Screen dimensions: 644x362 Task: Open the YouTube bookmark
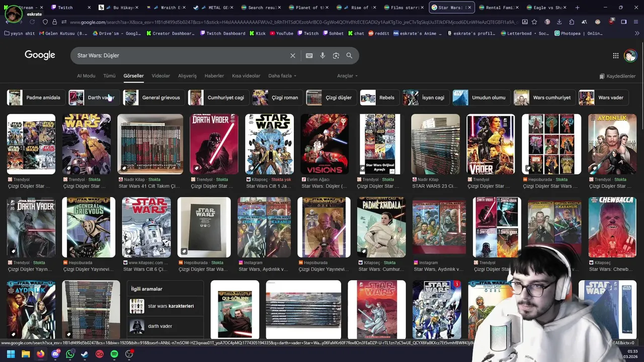(281, 33)
